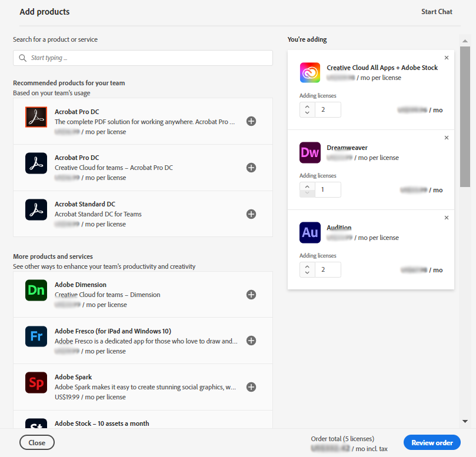Screen dimensions: 476x457
Task: Increase Creative Cloud All Apps license count
Action: pyautogui.click(x=307, y=106)
